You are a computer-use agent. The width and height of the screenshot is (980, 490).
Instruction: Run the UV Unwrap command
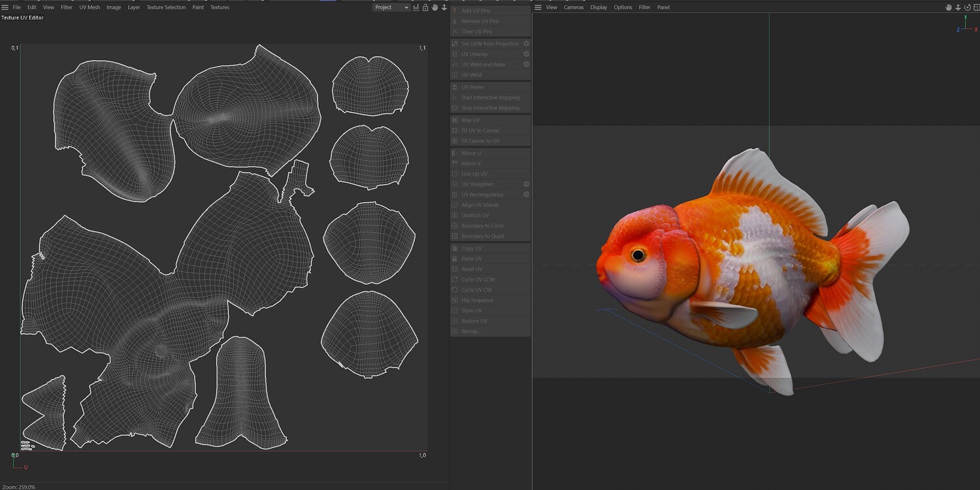click(x=486, y=54)
